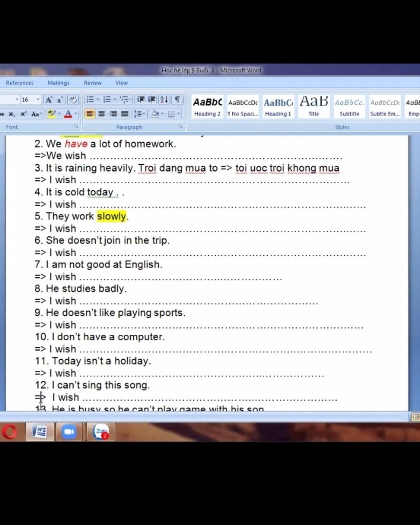The height and width of the screenshot is (525, 420).
Task: Click line "6. She doesn't join in the trip."
Action: (102, 240)
